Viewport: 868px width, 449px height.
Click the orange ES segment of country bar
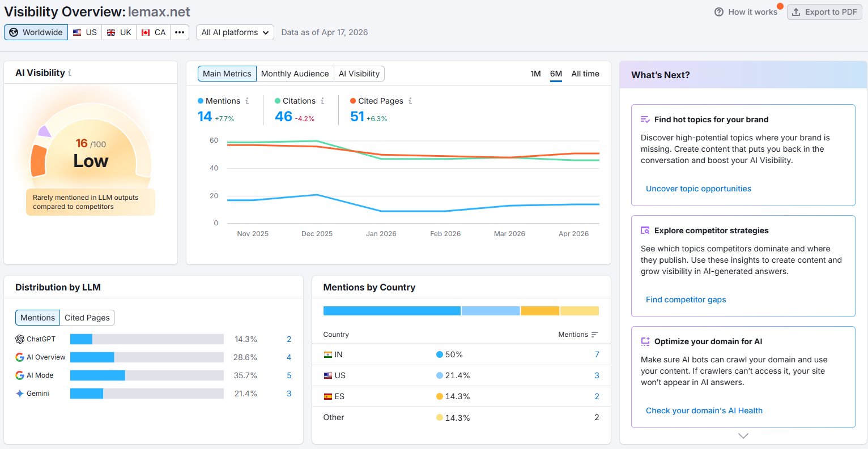[x=540, y=311]
